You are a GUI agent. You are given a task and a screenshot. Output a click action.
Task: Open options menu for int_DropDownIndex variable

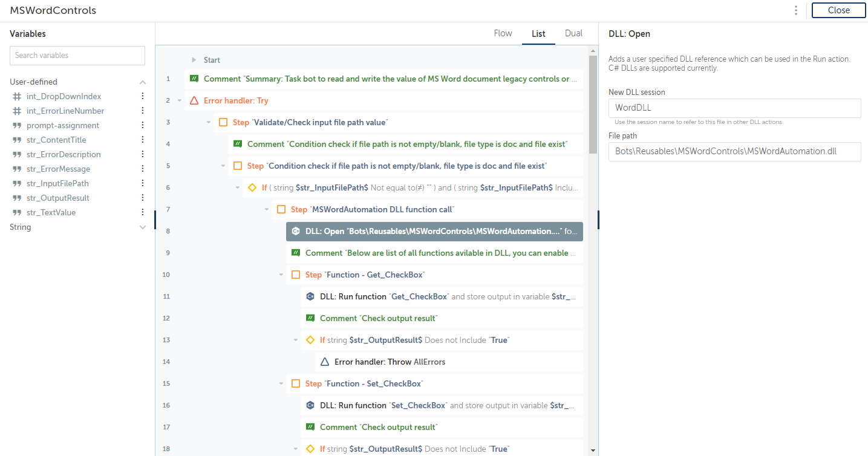click(x=143, y=96)
